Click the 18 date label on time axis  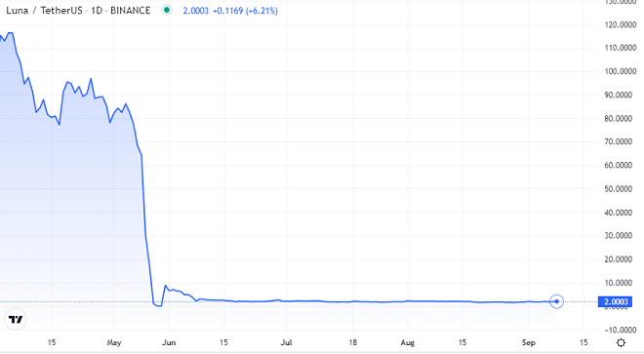(x=353, y=342)
